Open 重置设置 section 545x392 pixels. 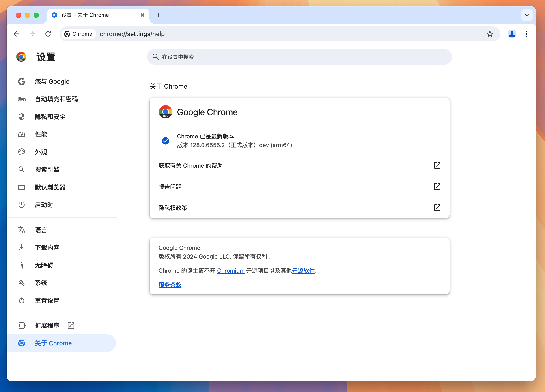[61, 300]
